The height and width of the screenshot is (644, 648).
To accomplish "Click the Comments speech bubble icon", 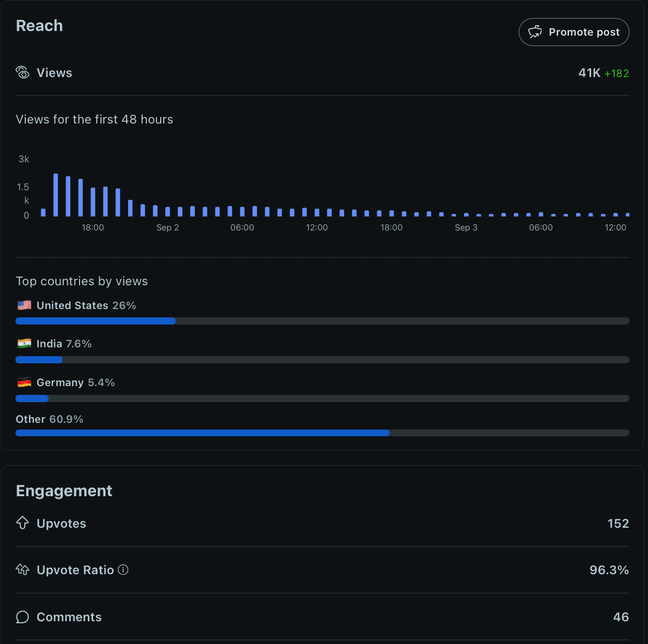I will [23, 617].
